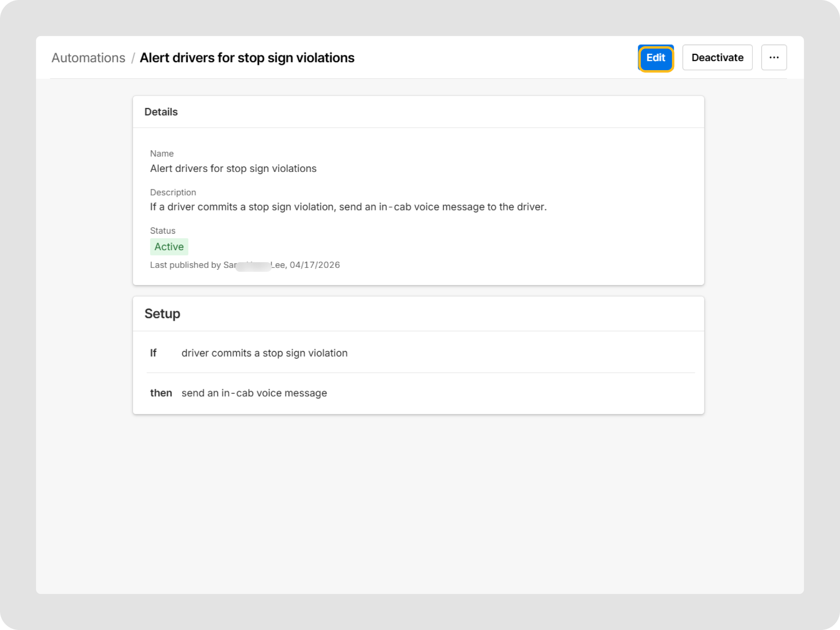Deactivate this automation

(x=717, y=57)
